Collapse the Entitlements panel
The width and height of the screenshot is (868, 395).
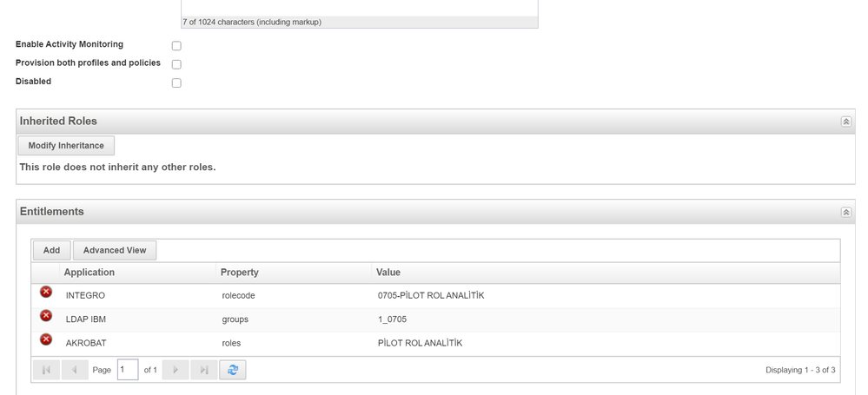click(845, 212)
